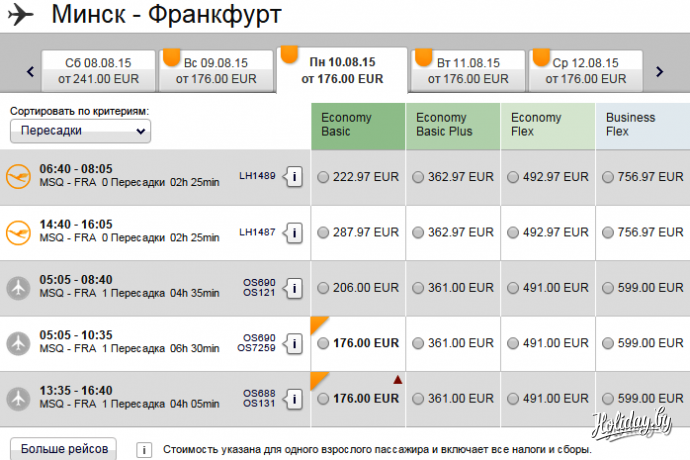Viewport: 690px width, 460px height.
Task: Click airplane icon for 13:35 flight
Action: (19, 398)
